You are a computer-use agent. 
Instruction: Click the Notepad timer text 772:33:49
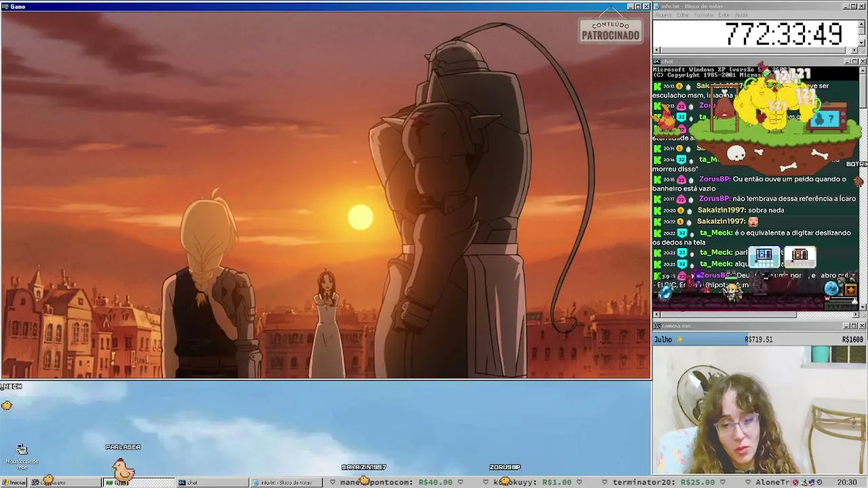(783, 33)
